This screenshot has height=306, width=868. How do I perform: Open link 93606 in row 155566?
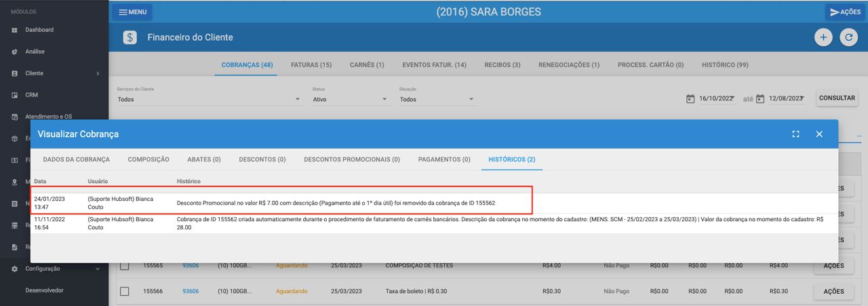(x=191, y=291)
